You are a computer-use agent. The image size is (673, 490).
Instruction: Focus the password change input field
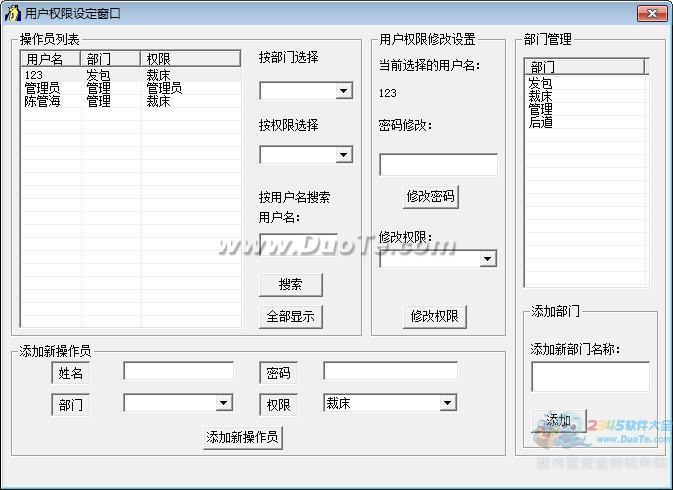(438, 165)
